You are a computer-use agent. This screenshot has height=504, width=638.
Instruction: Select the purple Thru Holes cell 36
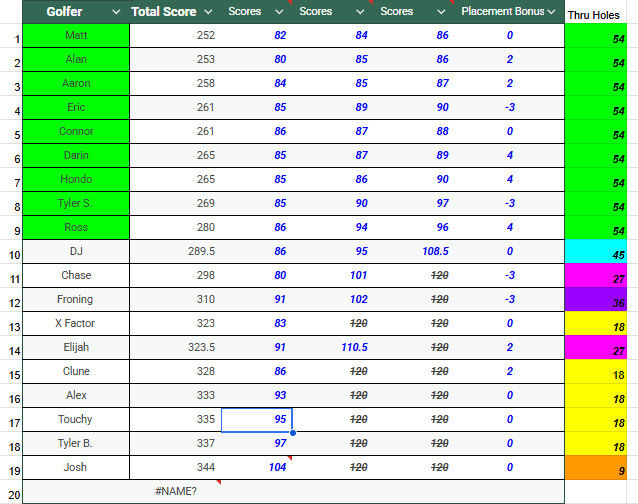596,299
